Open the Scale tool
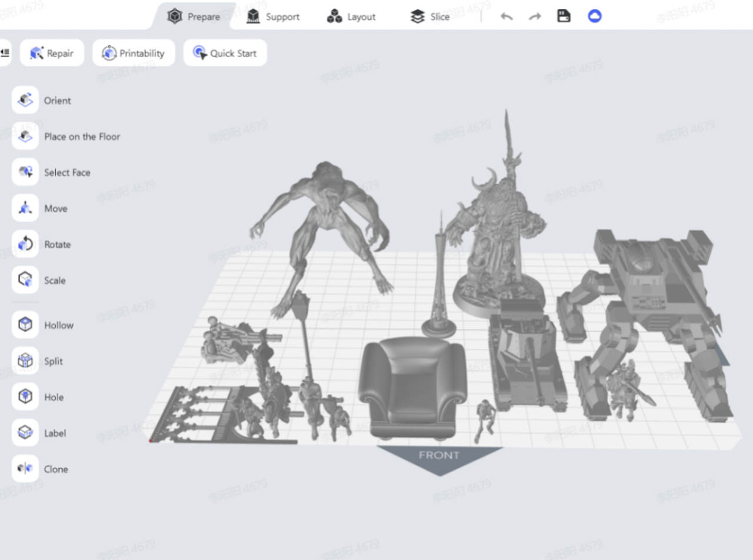Screen dimensions: 753x560 25,280
